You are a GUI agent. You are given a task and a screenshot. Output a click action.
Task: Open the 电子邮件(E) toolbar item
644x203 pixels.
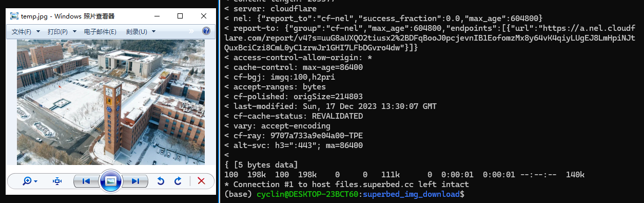(x=100, y=32)
